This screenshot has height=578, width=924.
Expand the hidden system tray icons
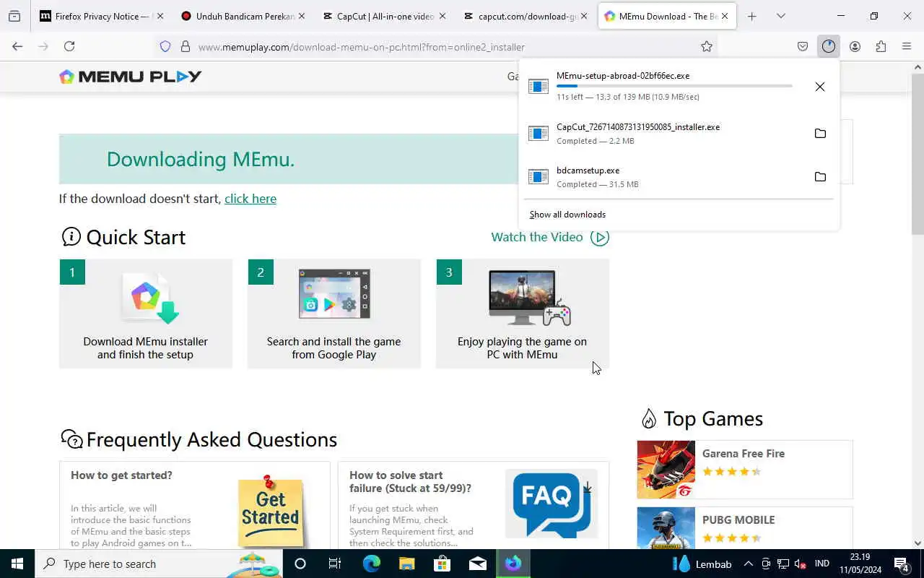[x=749, y=564]
